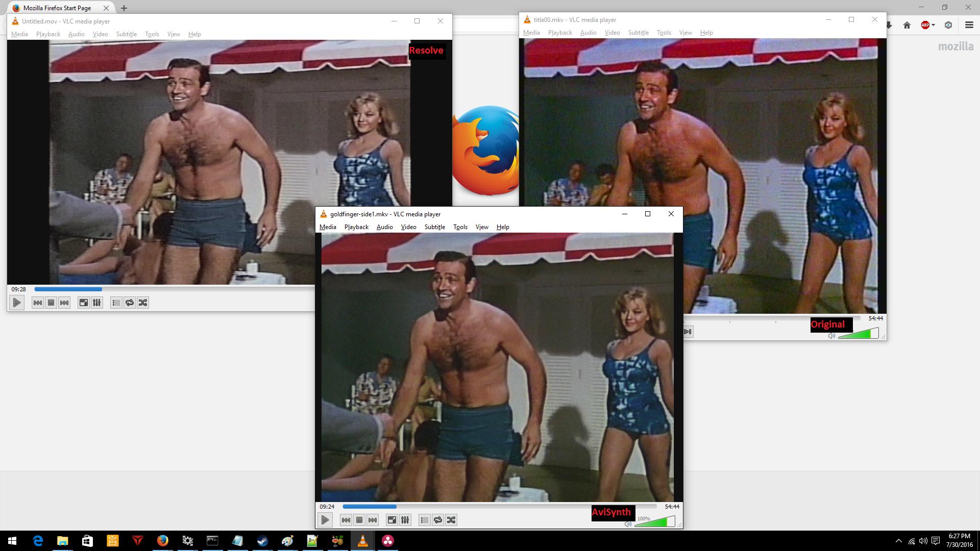
Task: Mute audio in goldfinger-side1.mkv window
Action: [628, 524]
